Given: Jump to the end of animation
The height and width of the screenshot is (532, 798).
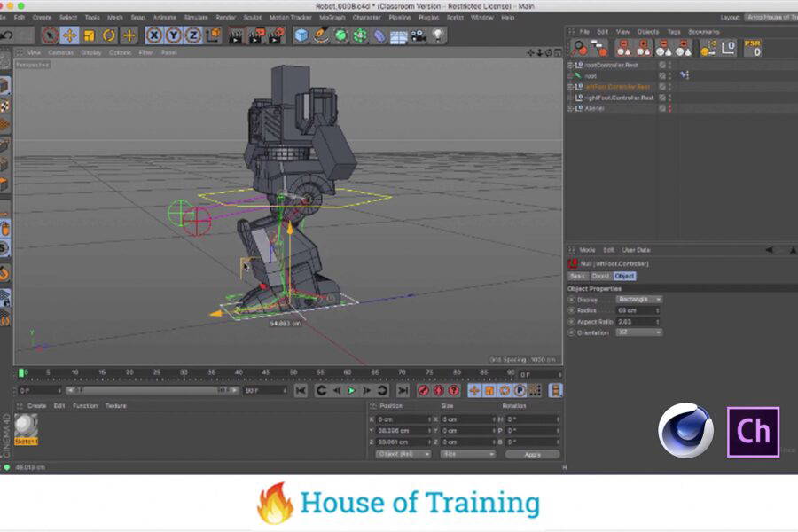Looking at the screenshot, I should 402,390.
